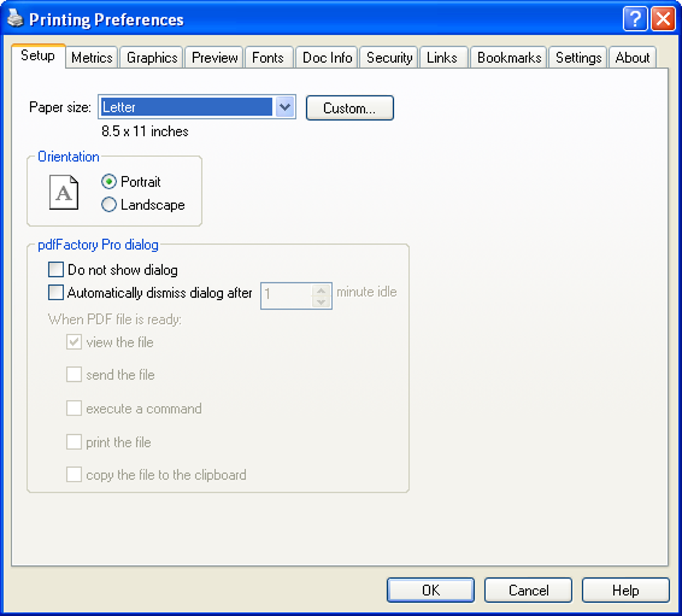The width and height of the screenshot is (682, 616).
Task: Click the question mark help icon in title bar
Action: click(x=635, y=19)
